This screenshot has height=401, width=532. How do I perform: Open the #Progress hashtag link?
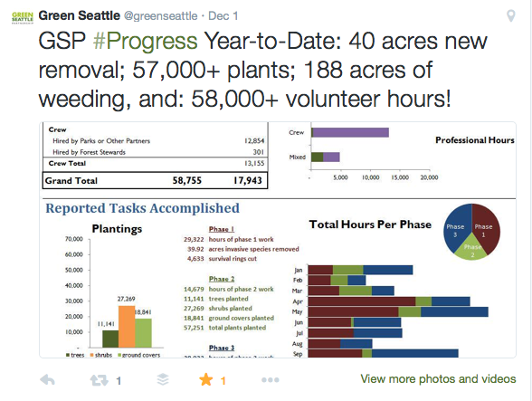145,41
